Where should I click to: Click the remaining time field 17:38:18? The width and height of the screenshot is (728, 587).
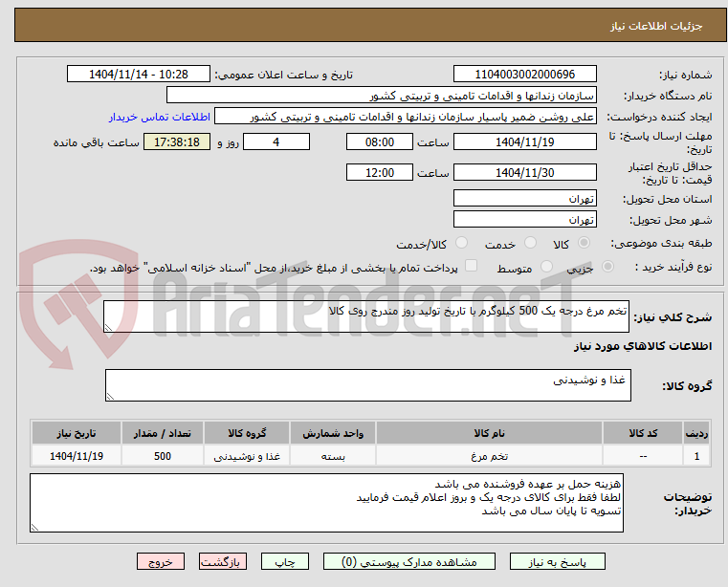(x=176, y=142)
